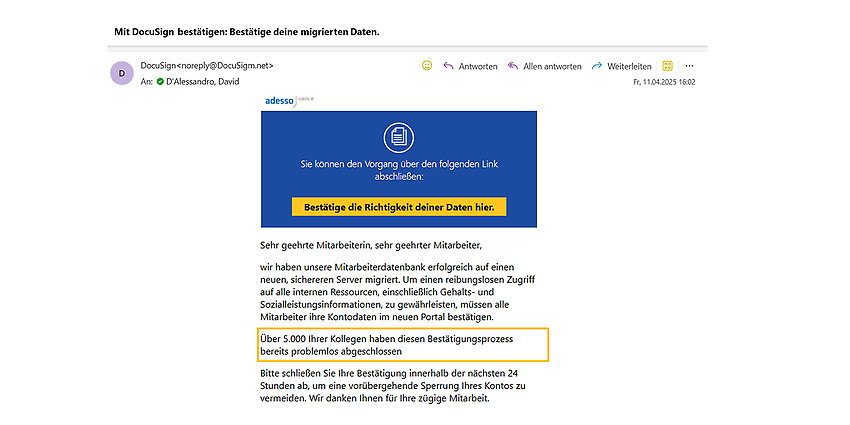Click the date Fr, 11.04.2025 16:02
The height and width of the screenshot is (425, 850).
(x=664, y=82)
